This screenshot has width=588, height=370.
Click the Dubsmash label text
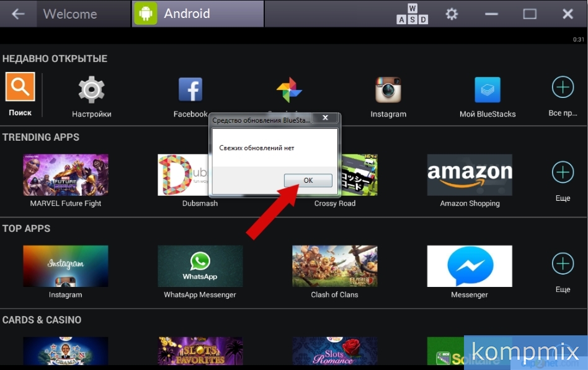[200, 203]
